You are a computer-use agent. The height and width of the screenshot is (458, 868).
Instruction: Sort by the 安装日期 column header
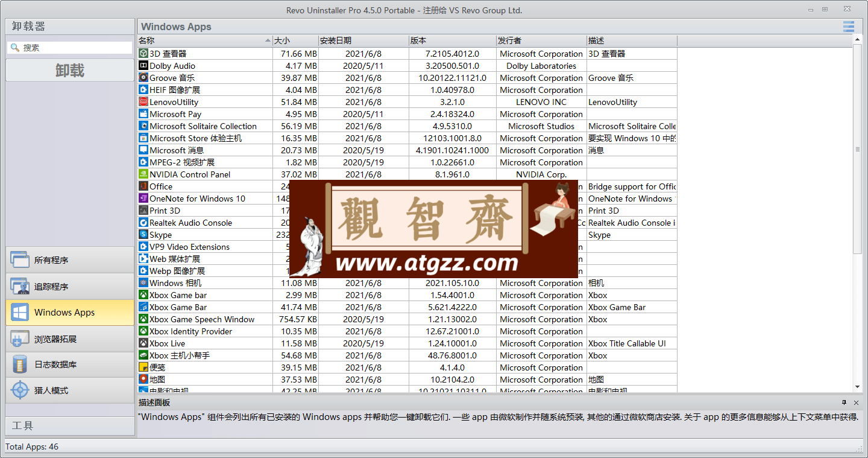pyautogui.click(x=363, y=40)
